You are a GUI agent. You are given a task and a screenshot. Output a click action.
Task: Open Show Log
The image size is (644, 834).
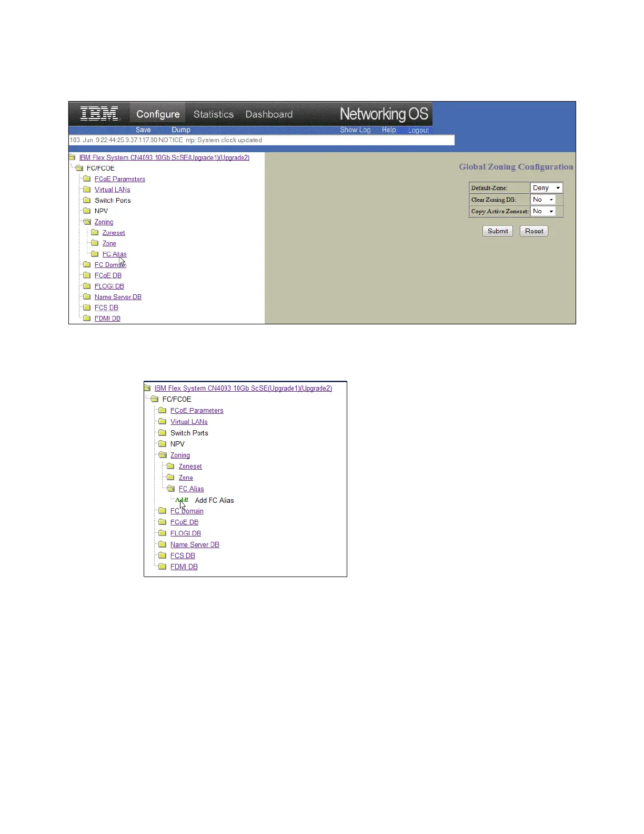click(x=355, y=130)
